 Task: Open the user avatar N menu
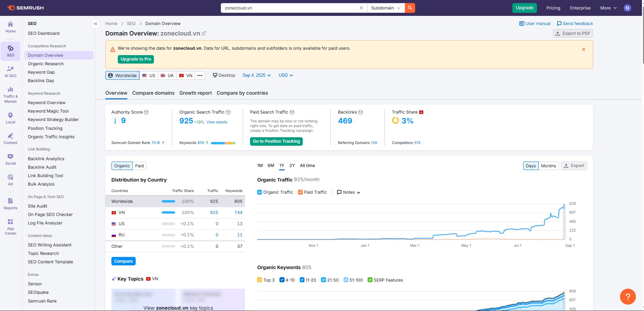627,8
